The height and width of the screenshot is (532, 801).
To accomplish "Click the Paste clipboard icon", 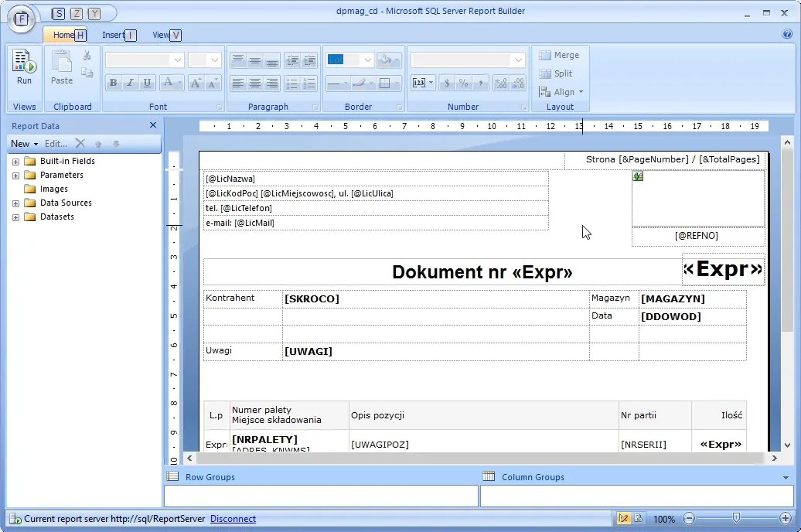I will coord(62,67).
